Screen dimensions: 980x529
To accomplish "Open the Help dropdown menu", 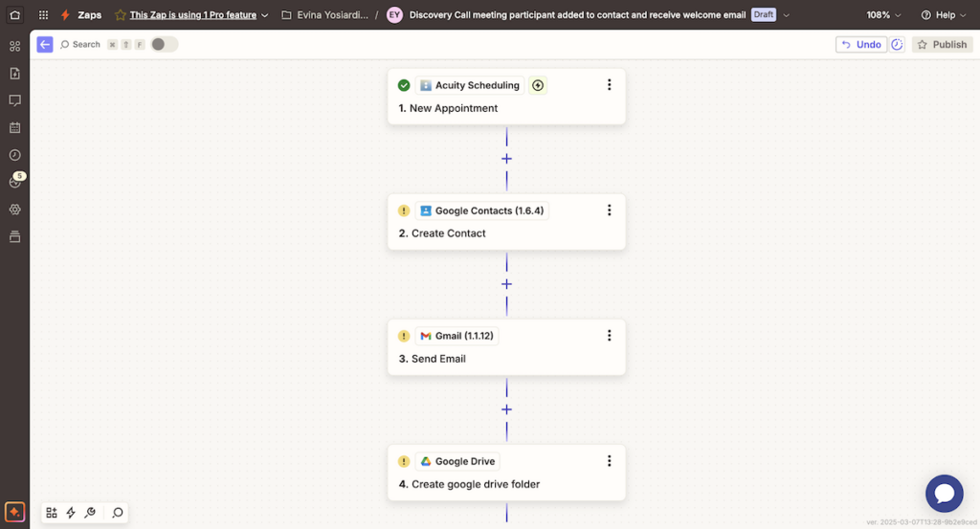I will 944,15.
